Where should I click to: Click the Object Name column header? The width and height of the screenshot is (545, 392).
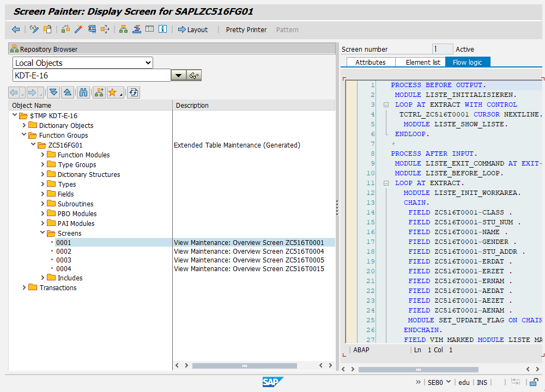pyautogui.click(x=90, y=105)
